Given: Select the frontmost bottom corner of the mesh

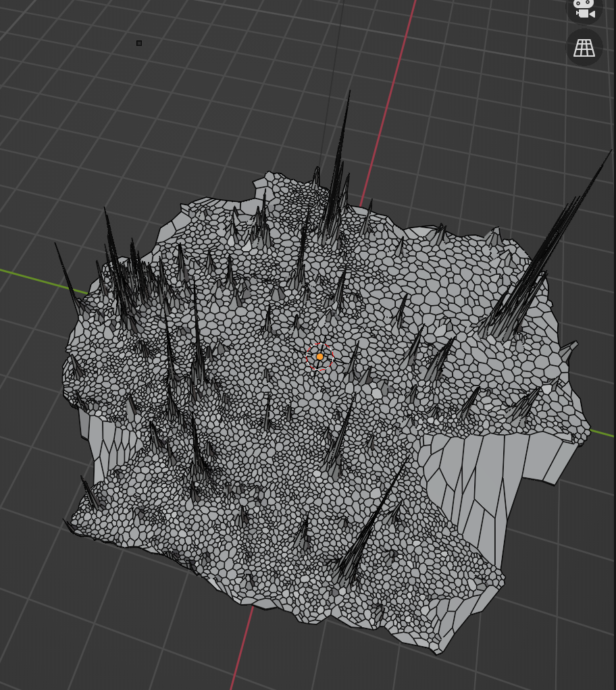Looking at the screenshot, I should coord(438,651).
